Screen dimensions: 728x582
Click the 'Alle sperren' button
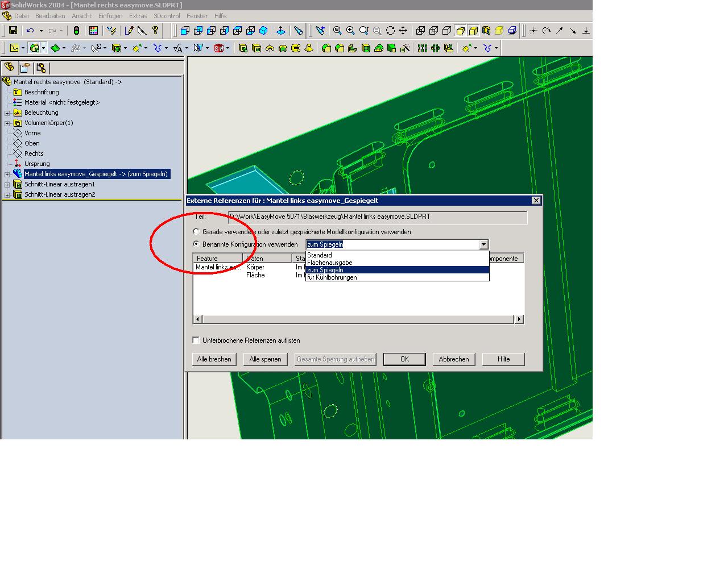coord(266,359)
